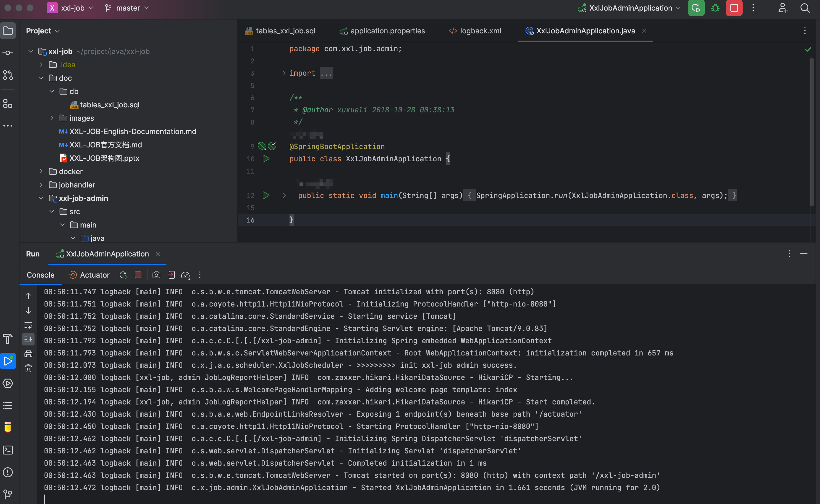Image resolution: width=820 pixels, height=504 pixels.
Task: Switch to application.properties editor tab
Action: click(382, 31)
